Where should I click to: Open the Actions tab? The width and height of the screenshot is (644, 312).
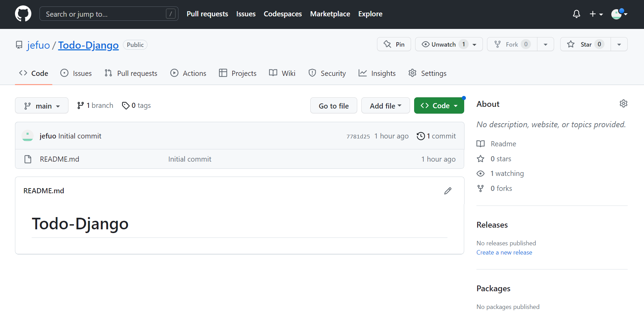[x=188, y=73]
